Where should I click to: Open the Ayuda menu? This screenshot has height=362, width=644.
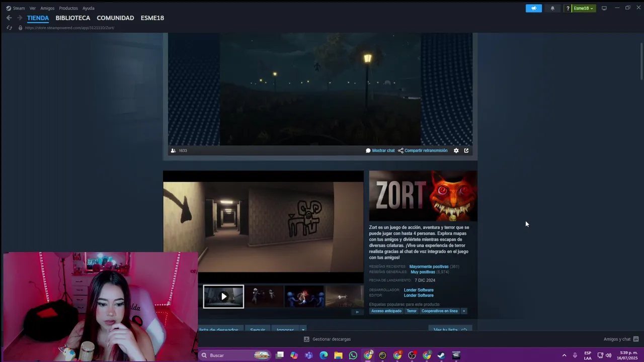pos(89,8)
